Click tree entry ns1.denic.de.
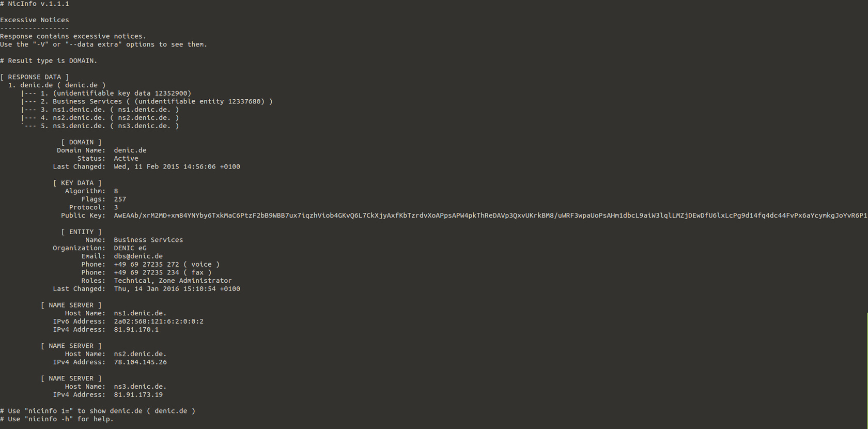 116,110
